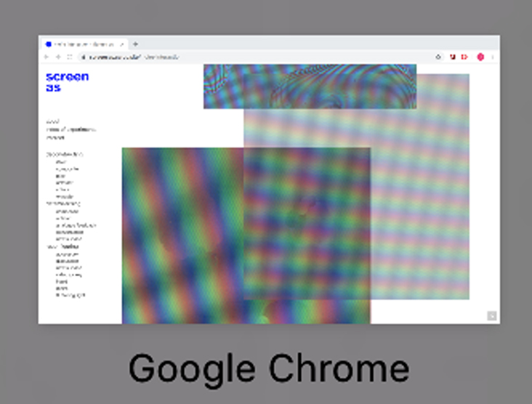Close the active Chrome tab
This screenshot has height=404, width=532.
pyautogui.click(x=122, y=44)
